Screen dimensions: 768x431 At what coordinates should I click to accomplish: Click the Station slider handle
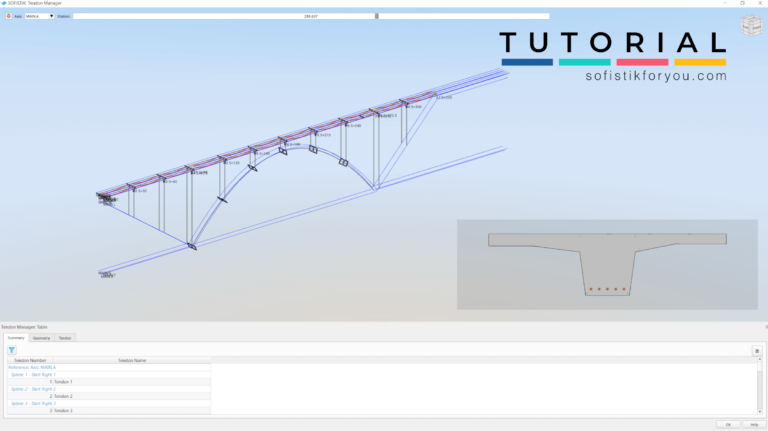point(377,16)
